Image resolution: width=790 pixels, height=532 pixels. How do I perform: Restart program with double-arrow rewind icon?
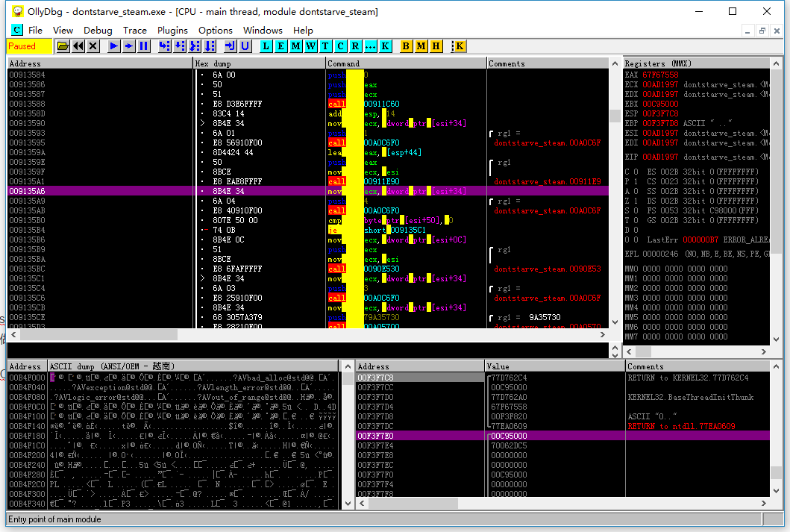click(x=78, y=46)
